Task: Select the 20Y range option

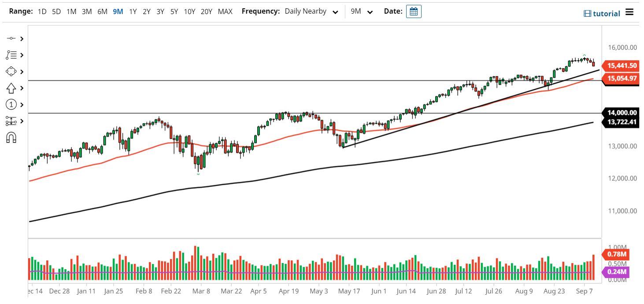Action: 207,11
